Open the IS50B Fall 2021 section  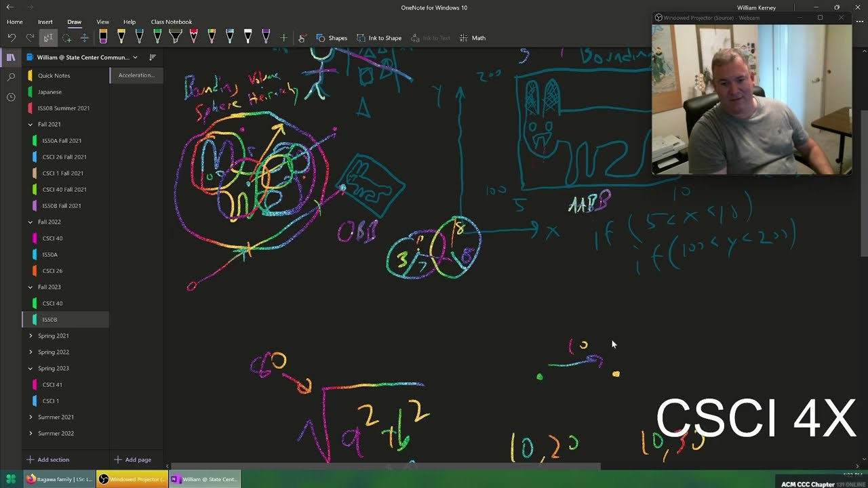(66, 205)
